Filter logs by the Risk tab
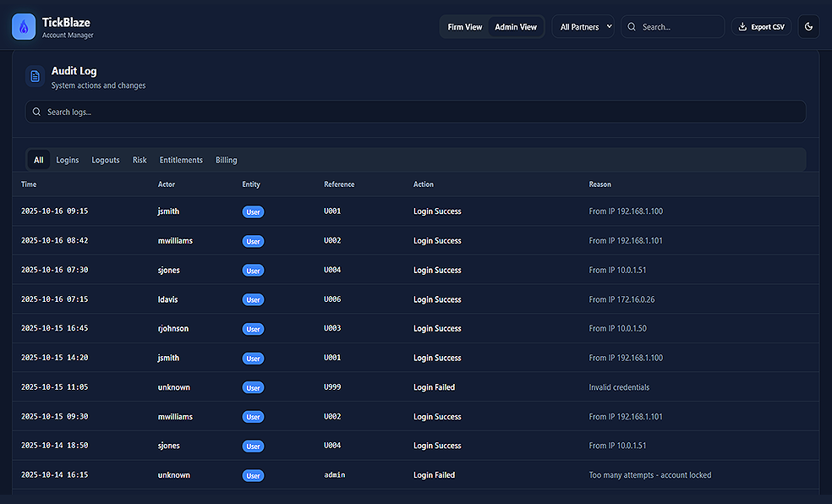832x504 pixels. click(x=140, y=160)
